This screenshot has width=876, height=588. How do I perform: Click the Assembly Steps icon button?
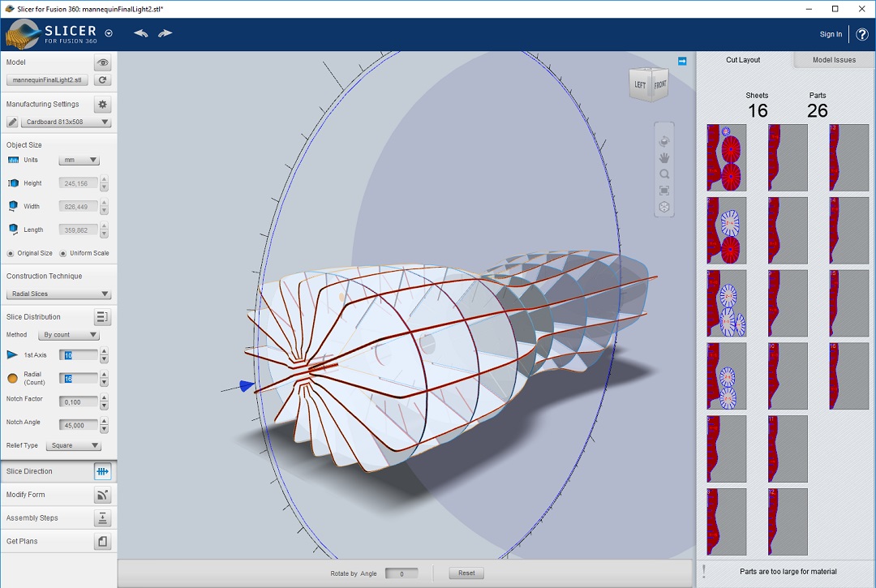[x=102, y=518]
